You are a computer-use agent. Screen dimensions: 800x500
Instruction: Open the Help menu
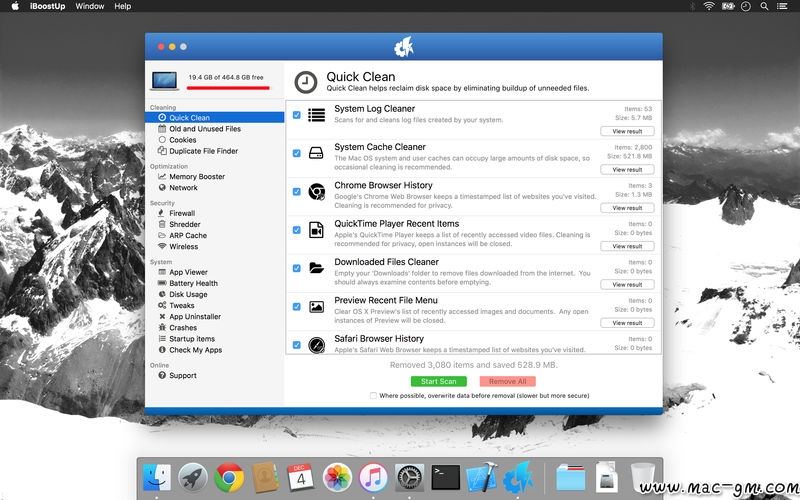[x=122, y=6]
